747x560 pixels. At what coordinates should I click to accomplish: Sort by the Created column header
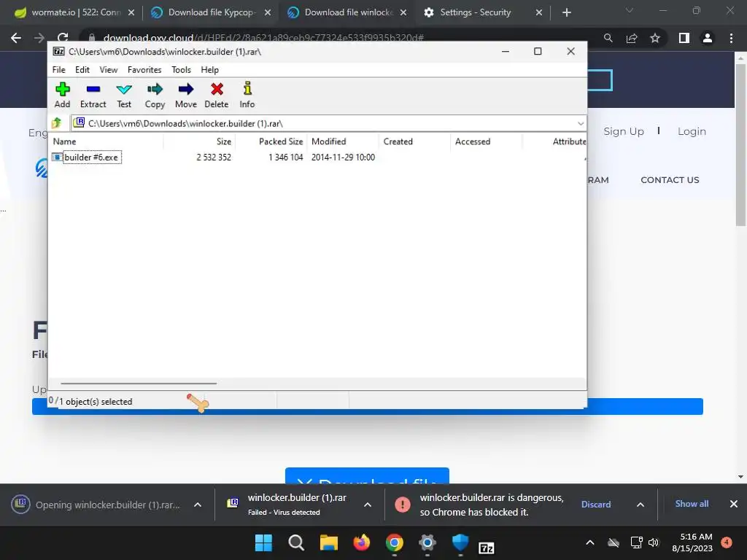(414, 141)
